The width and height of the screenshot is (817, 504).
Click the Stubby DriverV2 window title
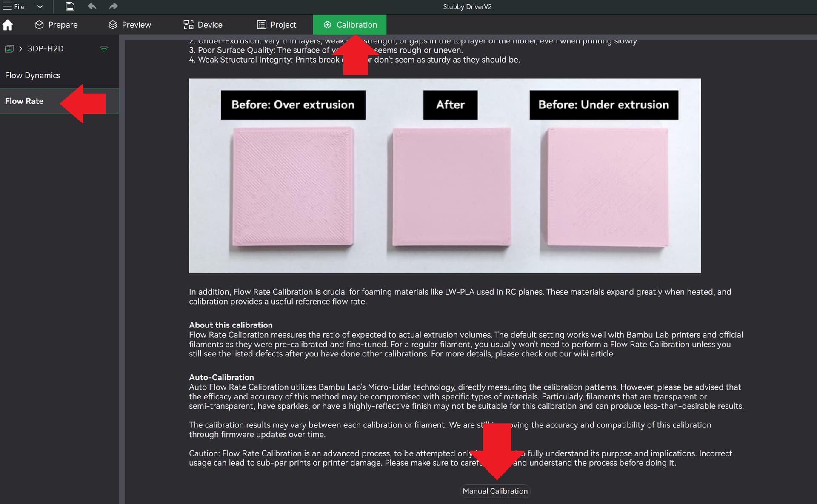tap(467, 6)
